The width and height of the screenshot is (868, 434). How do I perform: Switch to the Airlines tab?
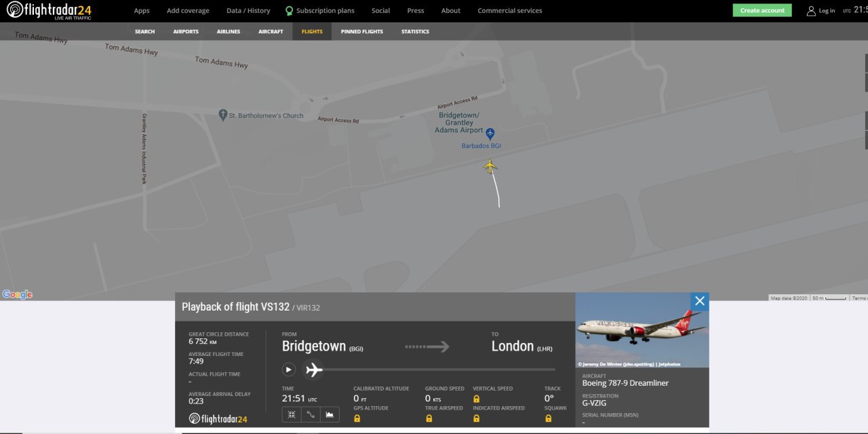(x=229, y=31)
